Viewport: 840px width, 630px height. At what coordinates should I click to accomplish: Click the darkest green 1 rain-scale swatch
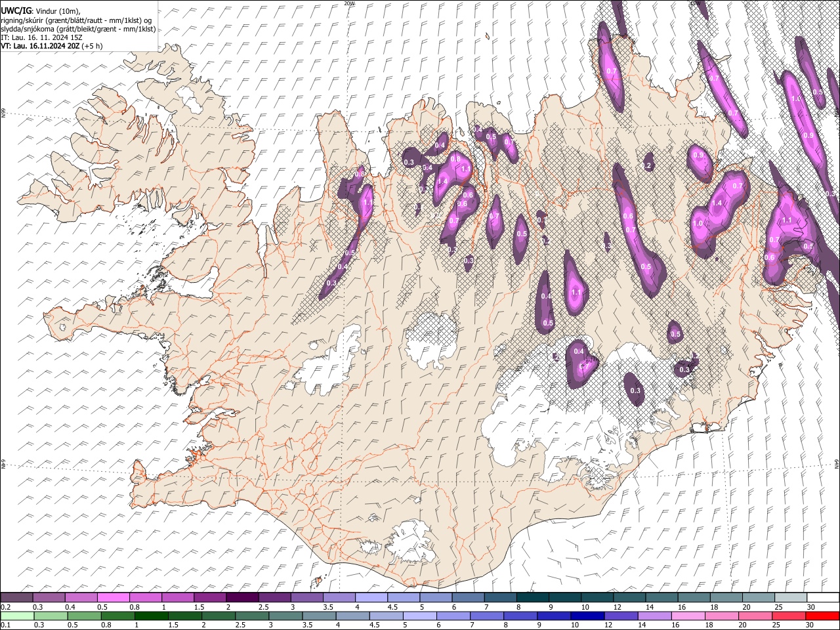pos(152,616)
